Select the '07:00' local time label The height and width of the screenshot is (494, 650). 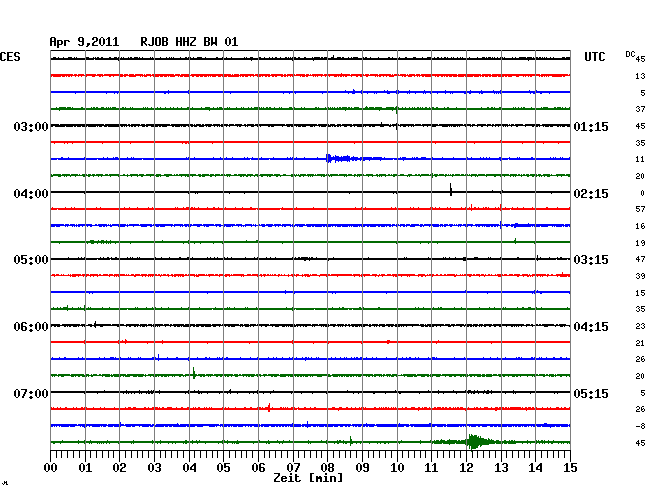pos(31,393)
